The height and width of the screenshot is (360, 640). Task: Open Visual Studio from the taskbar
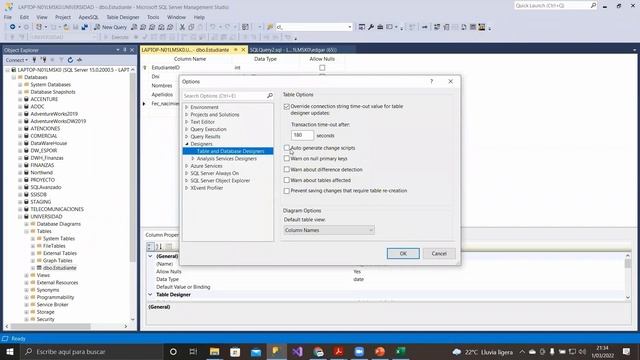click(x=297, y=351)
